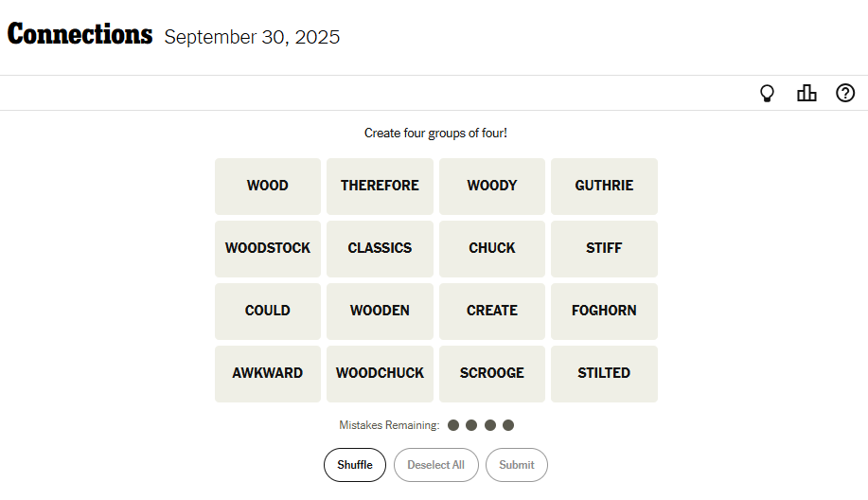The width and height of the screenshot is (868, 500).
Task: Choose the AWKWARD tile
Action: pyautogui.click(x=268, y=374)
